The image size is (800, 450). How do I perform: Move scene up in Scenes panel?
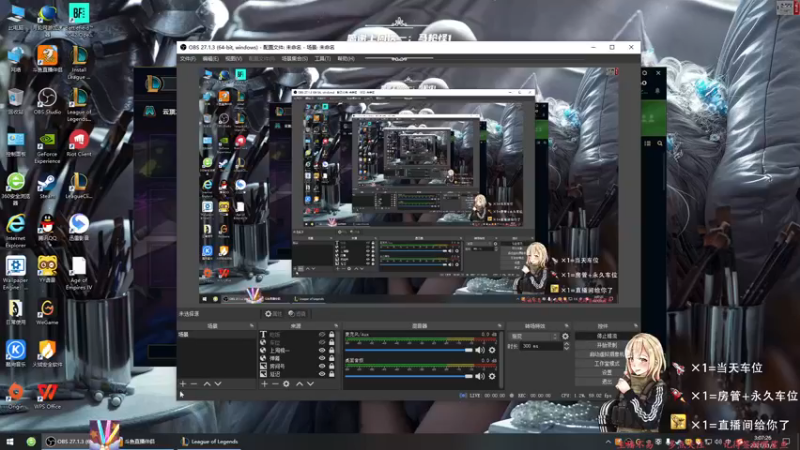(207, 384)
